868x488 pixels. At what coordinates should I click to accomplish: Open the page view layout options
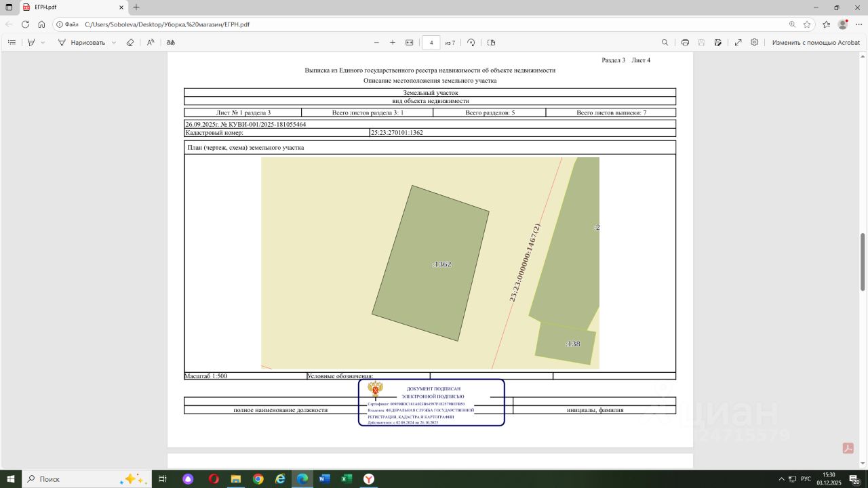click(x=492, y=42)
